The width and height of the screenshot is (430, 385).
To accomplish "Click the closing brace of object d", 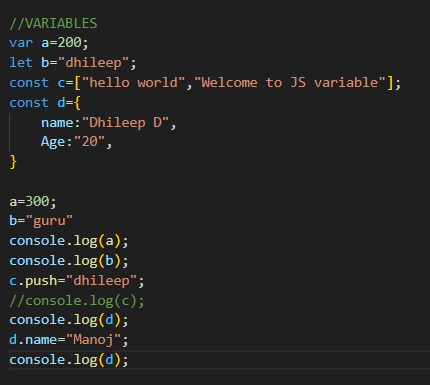I will (13, 162).
